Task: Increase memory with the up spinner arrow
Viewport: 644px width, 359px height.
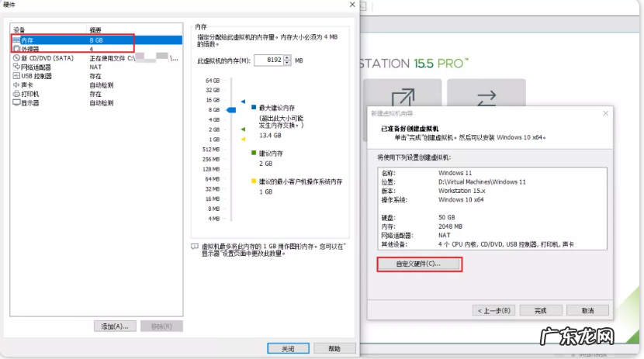Action: click(x=287, y=57)
